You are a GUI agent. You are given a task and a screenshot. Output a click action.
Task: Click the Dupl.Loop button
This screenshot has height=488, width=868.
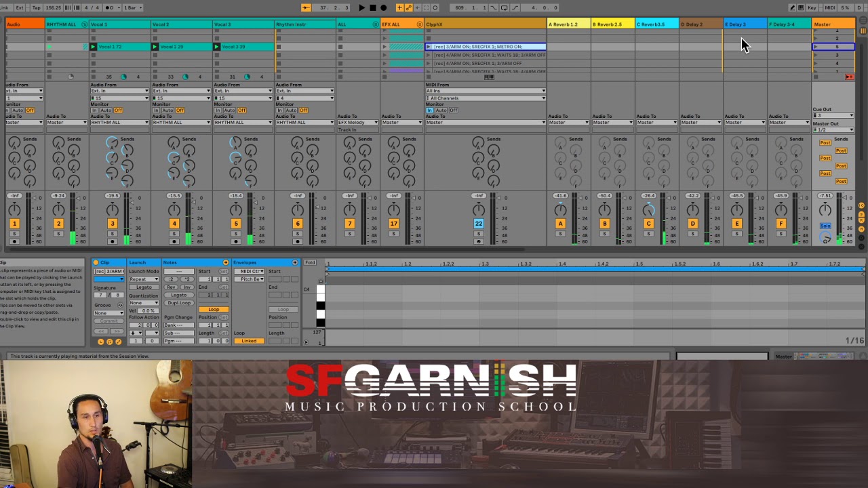click(179, 303)
